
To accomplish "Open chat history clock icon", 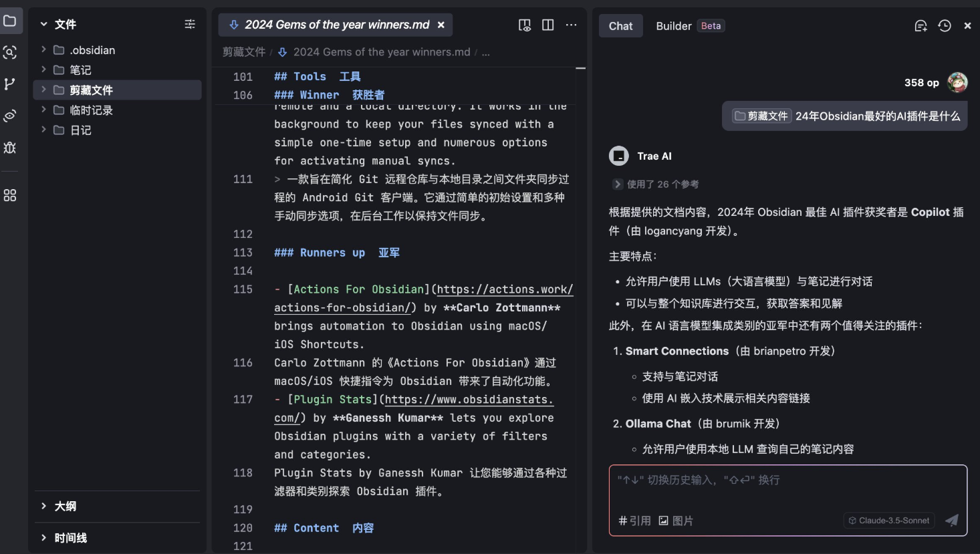I will click(x=945, y=25).
